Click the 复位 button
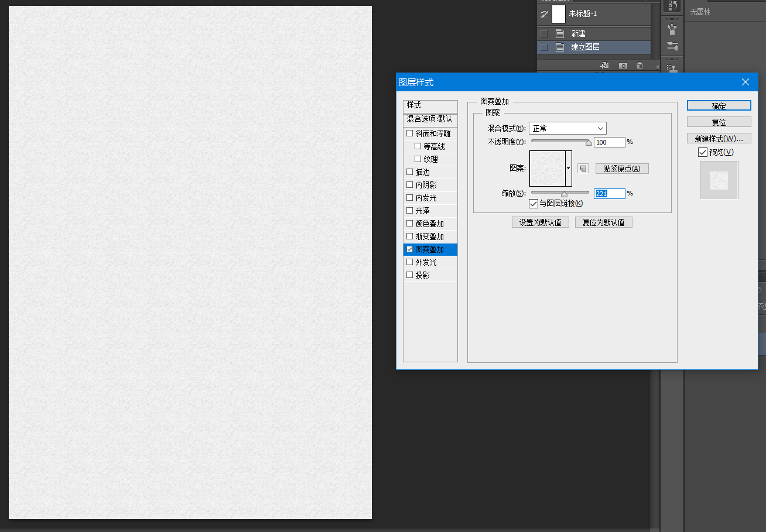 [x=719, y=122]
